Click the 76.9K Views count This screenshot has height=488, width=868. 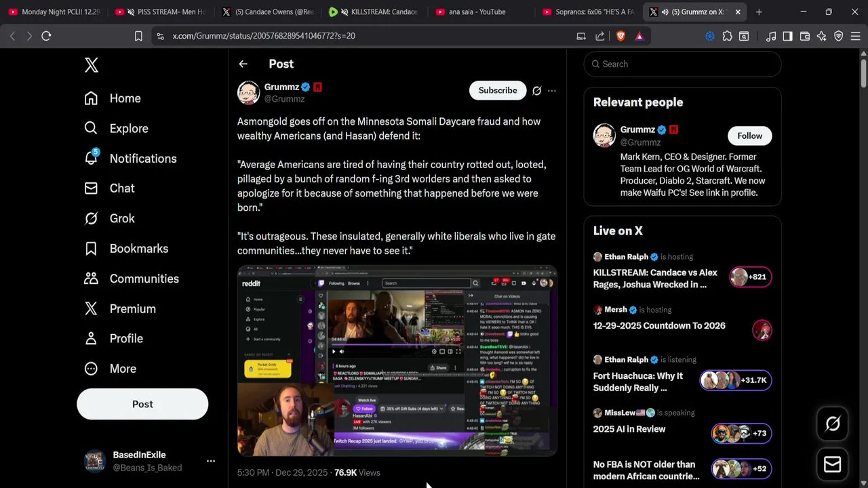(x=357, y=472)
